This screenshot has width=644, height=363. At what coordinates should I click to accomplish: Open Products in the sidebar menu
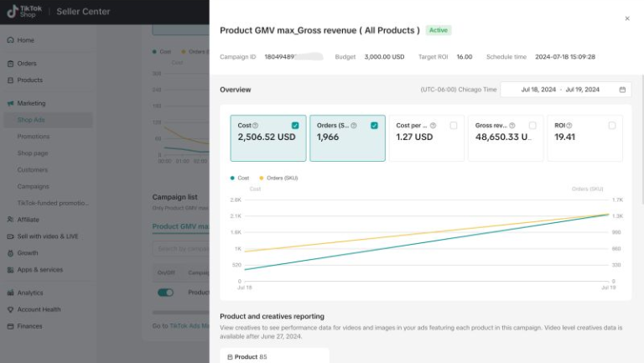pos(29,80)
